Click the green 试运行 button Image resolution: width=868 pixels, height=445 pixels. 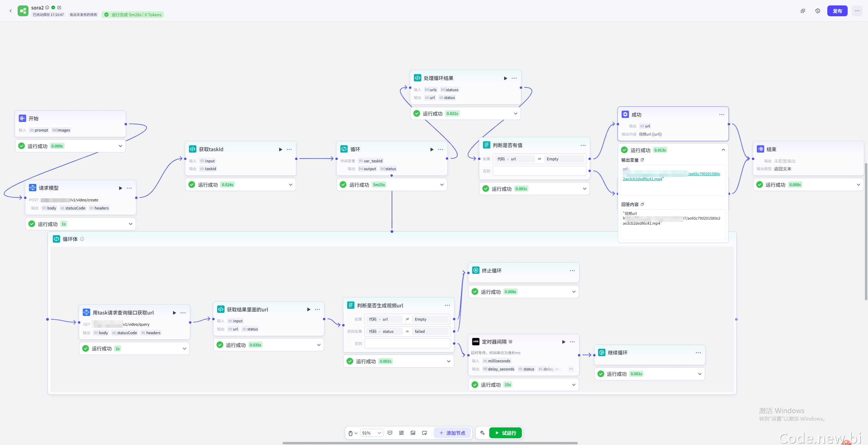point(505,433)
